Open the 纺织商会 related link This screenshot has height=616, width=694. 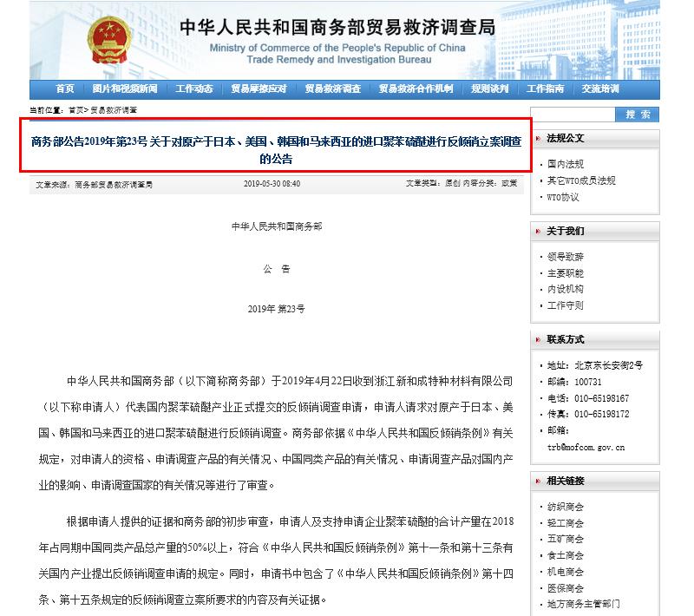(x=566, y=507)
